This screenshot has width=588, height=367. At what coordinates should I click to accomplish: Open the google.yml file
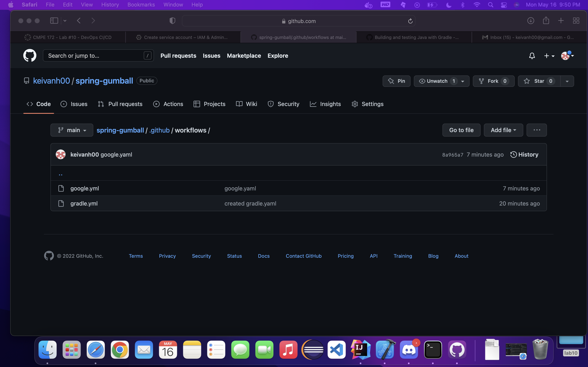point(85,188)
